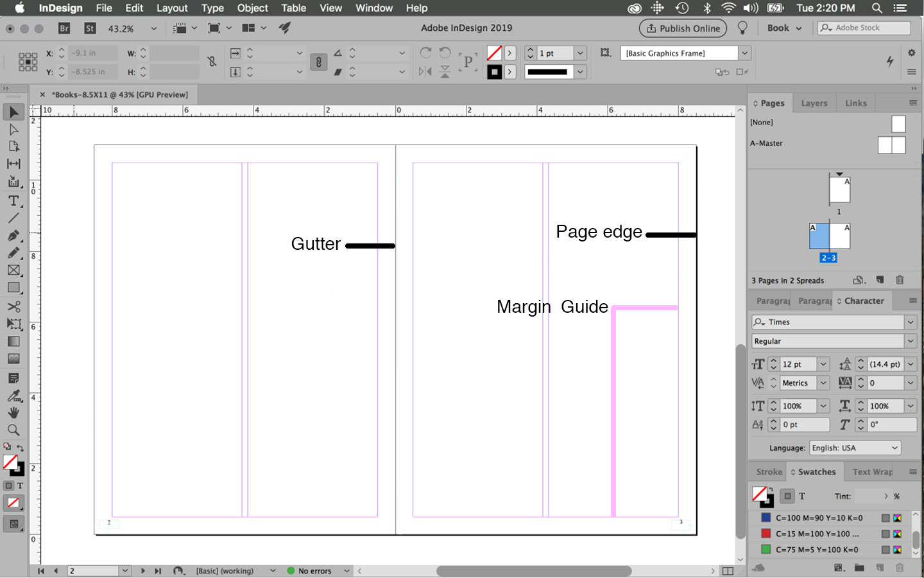The width and height of the screenshot is (924, 578).
Task: Select the Direct Selection tool
Action: point(13,130)
